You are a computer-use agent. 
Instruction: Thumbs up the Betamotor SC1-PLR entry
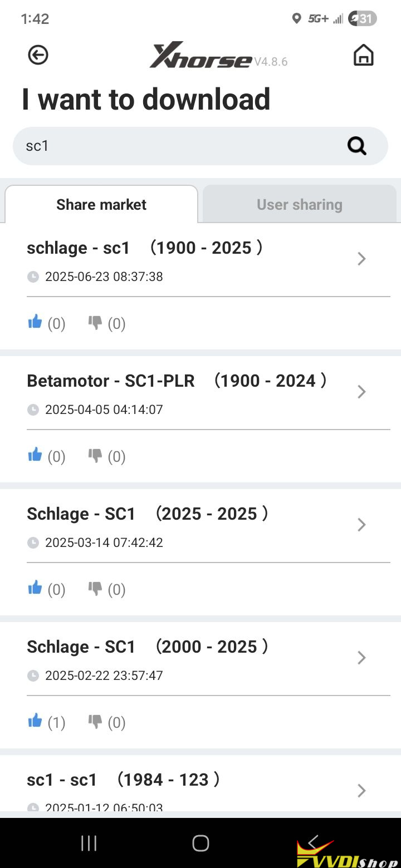coord(35,455)
